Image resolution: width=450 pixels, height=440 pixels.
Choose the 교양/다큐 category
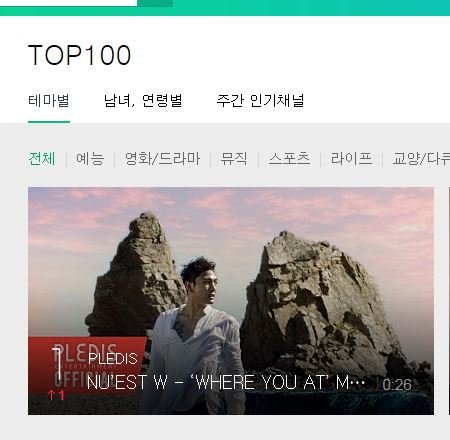point(421,158)
